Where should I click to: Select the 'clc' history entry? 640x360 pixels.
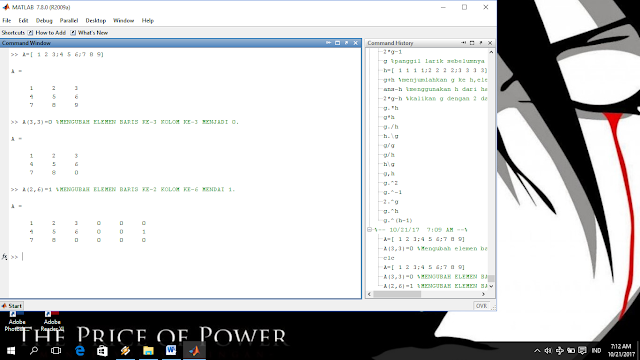(x=389, y=258)
